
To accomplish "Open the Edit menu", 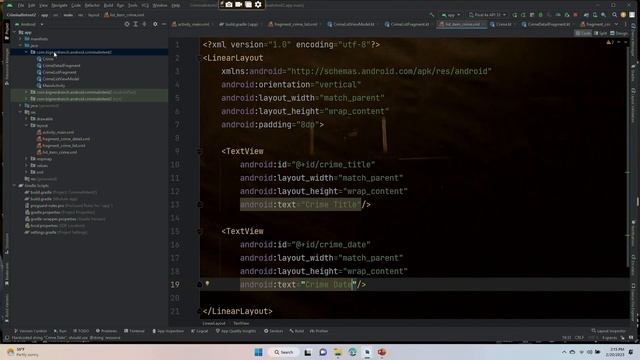I will click(x=31, y=5).
